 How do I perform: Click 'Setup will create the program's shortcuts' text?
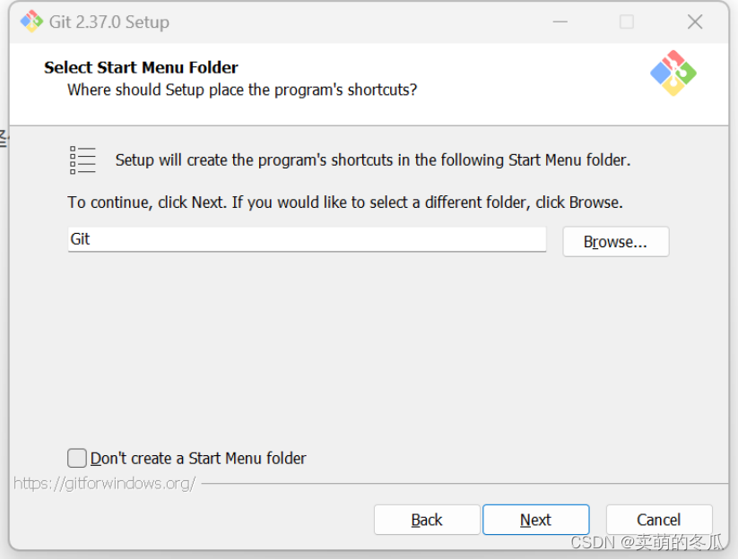[373, 160]
